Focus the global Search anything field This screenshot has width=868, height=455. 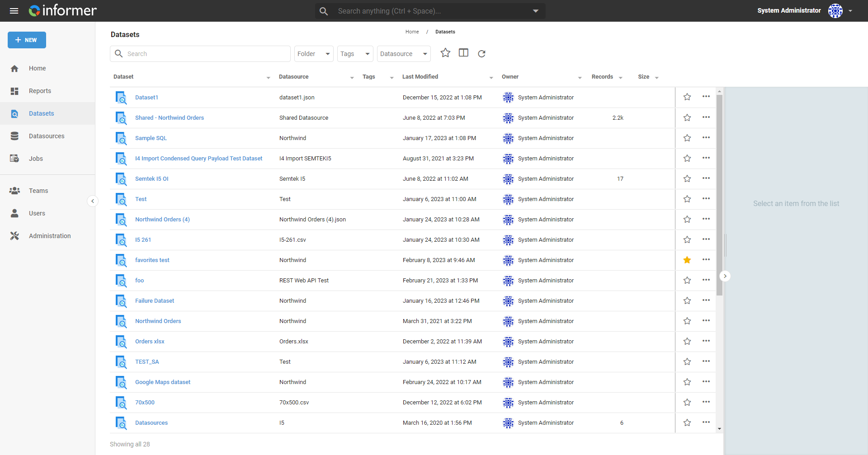[x=430, y=11]
